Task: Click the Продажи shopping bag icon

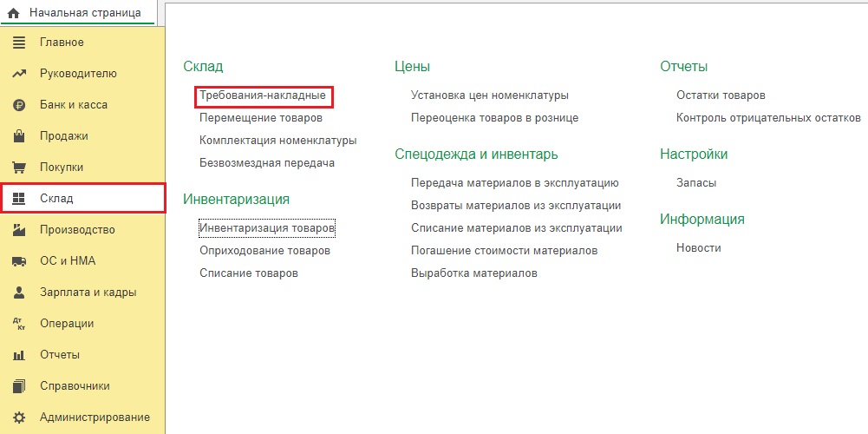Action: pyautogui.click(x=19, y=135)
